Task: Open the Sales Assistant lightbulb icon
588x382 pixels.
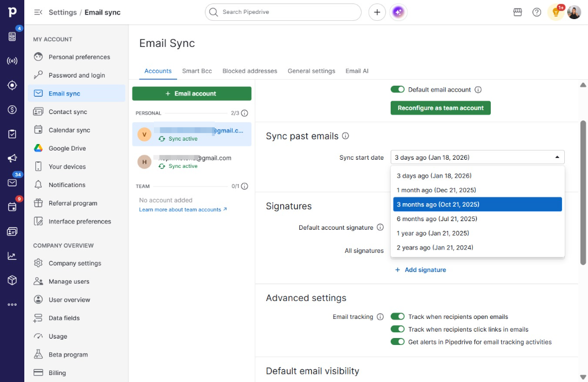Action: point(556,12)
